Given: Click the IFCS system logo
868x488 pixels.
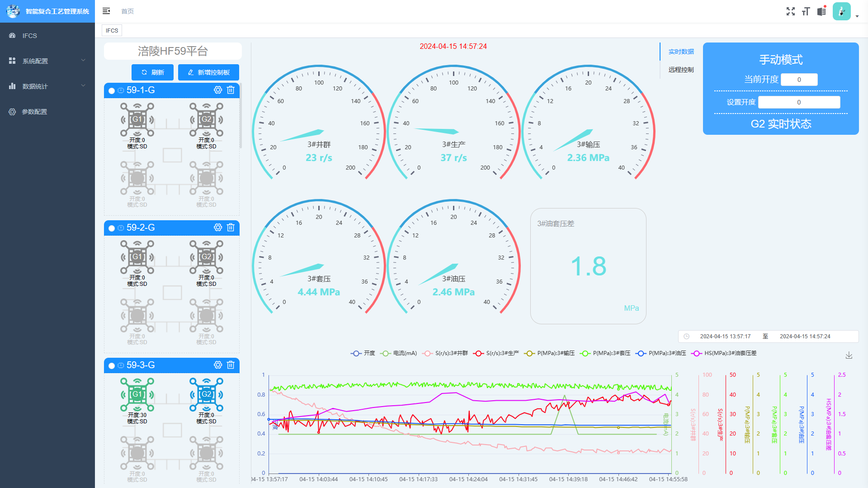Looking at the screenshot, I should click(13, 11).
